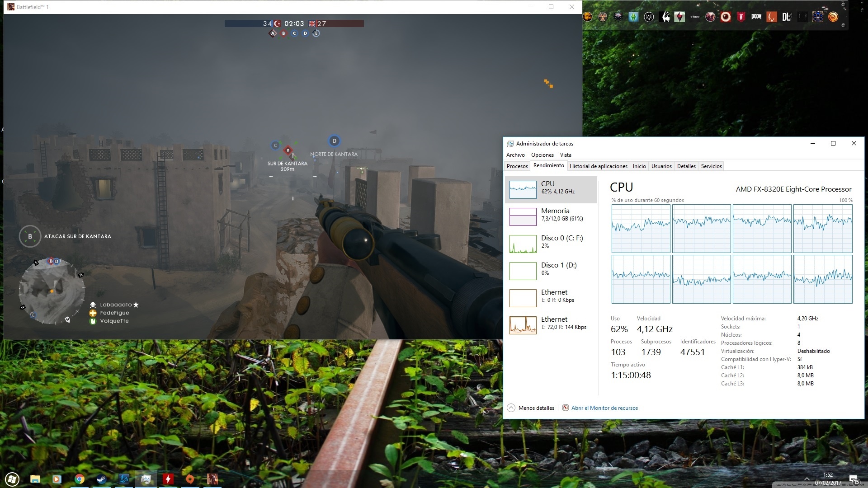Launch The Sims green plumbob dock icon
Image resolution: width=868 pixels, height=488 pixels.
point(633,17)
